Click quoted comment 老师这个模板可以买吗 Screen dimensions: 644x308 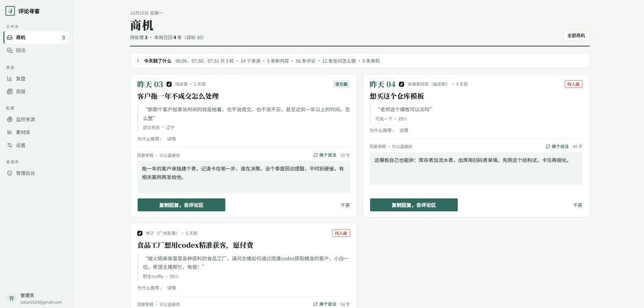[405, 109]
